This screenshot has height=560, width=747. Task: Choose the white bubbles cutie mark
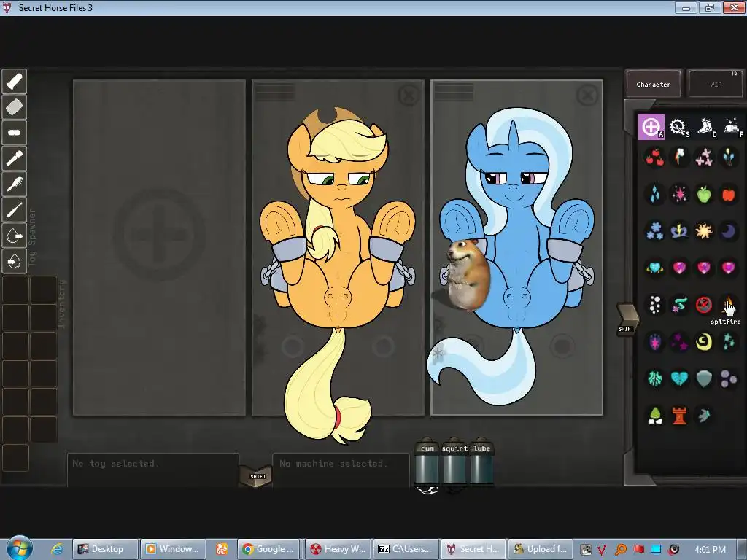coord(654,305)
